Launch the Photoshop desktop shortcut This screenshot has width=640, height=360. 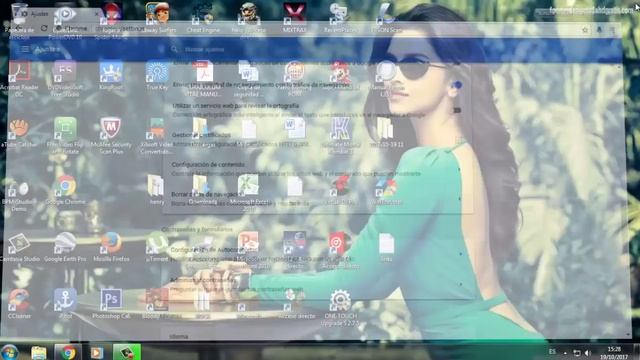coord(111,304)
